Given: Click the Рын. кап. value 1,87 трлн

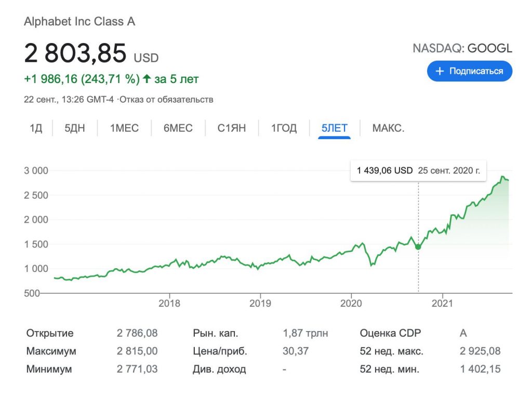Looking at the screenshot, I should (x=305, y=333).
